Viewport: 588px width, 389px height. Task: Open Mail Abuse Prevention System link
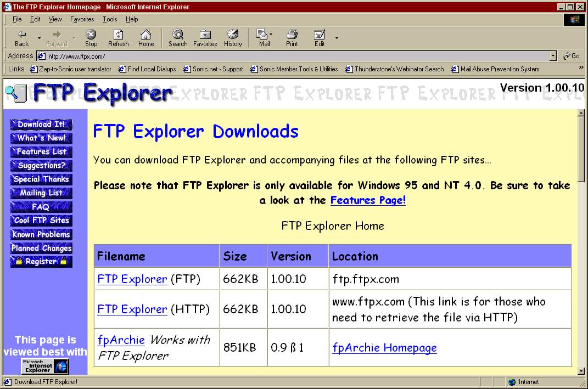tap(495, 69)
